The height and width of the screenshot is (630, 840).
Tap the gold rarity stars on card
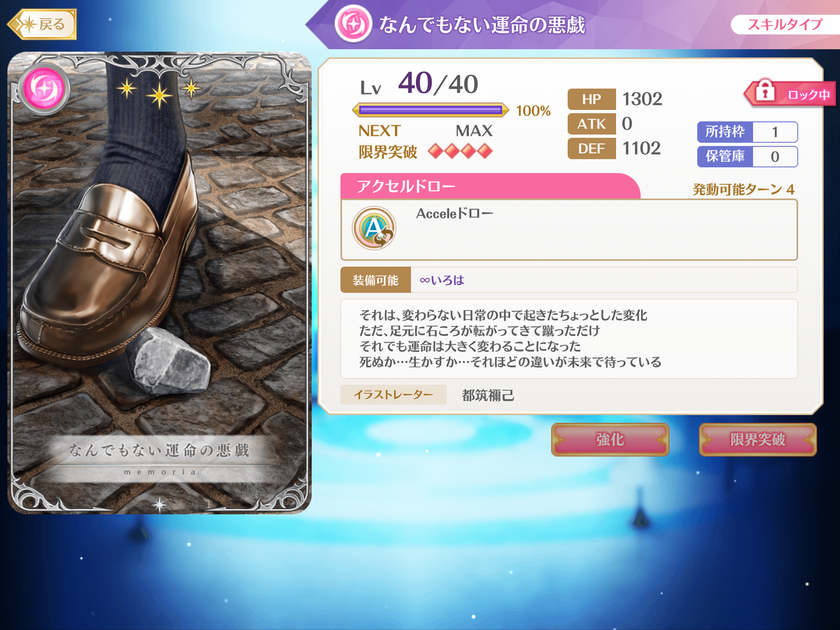click(x=159, y=90)
